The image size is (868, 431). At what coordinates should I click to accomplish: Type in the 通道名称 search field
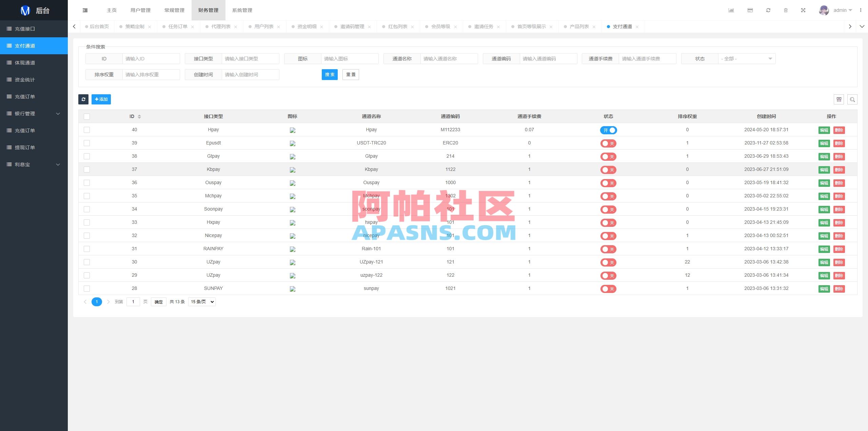449,58
